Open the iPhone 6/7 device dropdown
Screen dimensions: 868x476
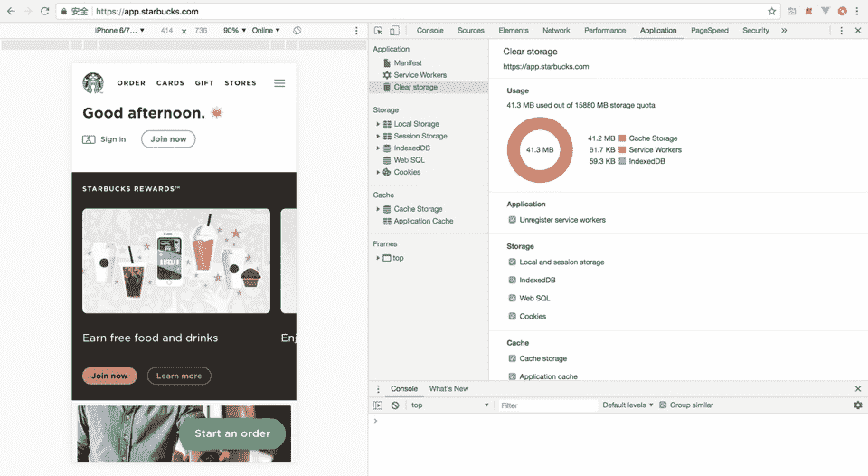coord(119,31)
